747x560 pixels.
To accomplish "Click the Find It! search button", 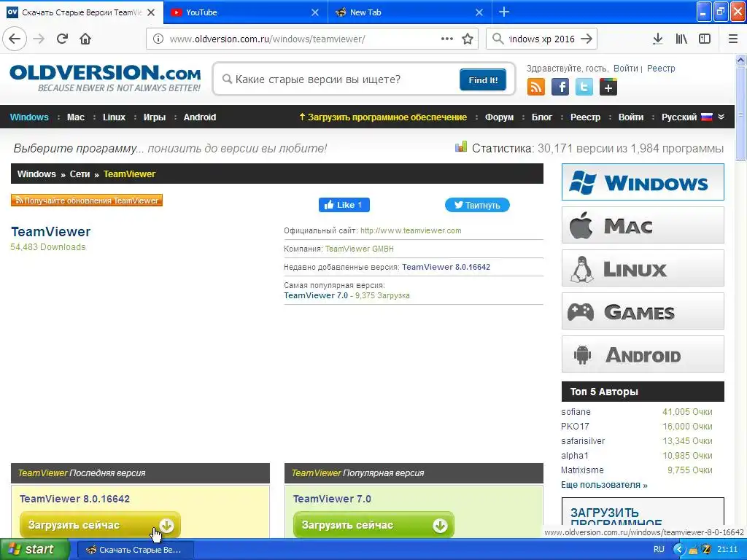I will pyautogui.click(x=483, y=79).
